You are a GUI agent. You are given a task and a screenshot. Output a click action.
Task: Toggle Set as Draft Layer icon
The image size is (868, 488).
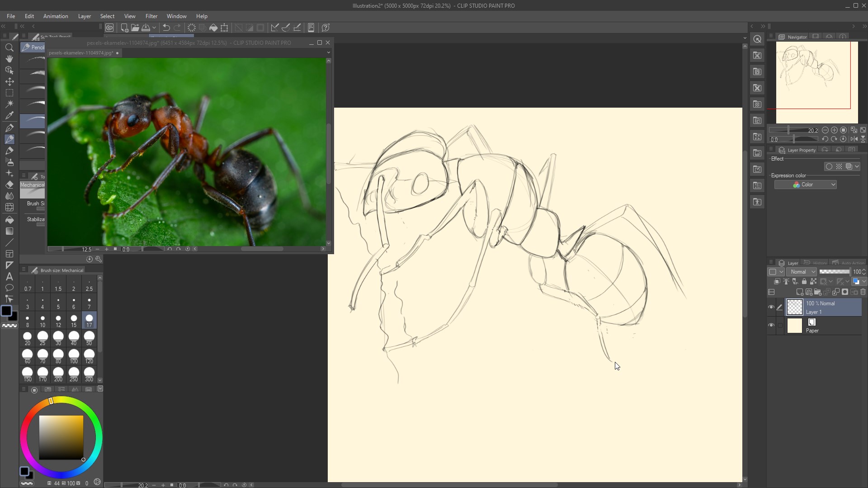click(795, 281)
